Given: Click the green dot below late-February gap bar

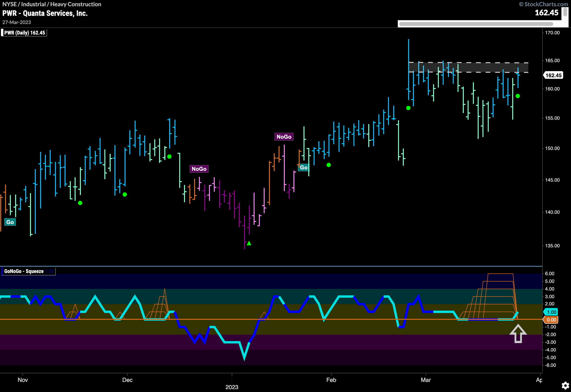Looking at the screenshot, I should 408,108.
